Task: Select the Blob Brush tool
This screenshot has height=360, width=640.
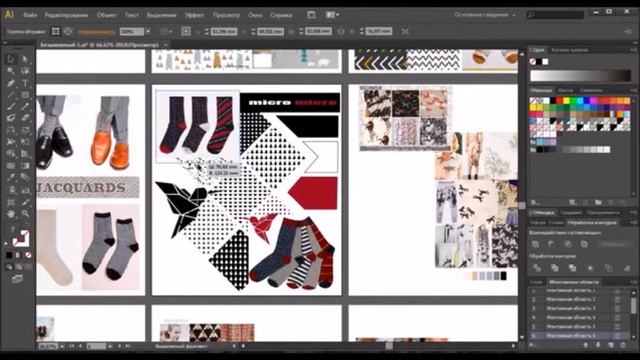Action: coord(11,119)
